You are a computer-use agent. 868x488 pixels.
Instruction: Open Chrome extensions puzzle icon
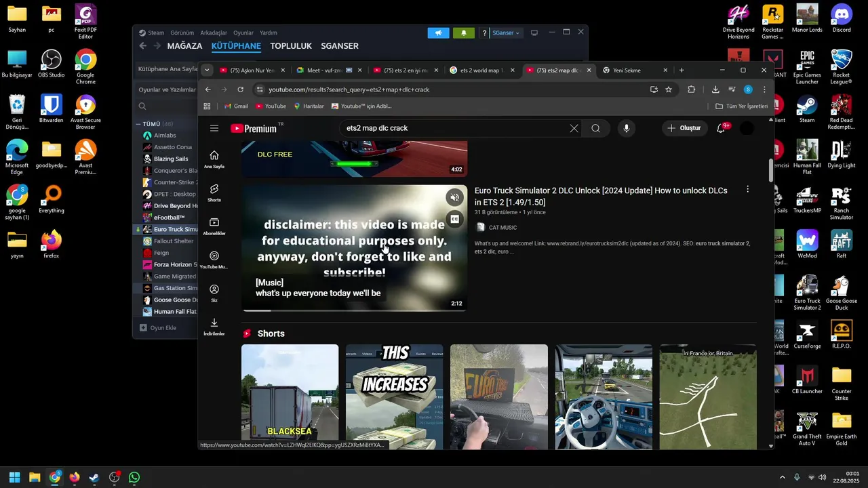click(692, 89)
